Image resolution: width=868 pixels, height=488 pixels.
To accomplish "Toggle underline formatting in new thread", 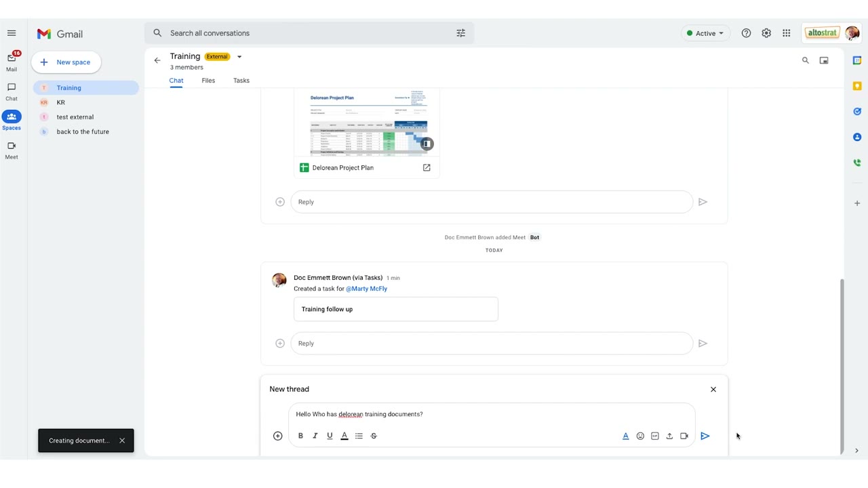I will (x=330, y=436).
